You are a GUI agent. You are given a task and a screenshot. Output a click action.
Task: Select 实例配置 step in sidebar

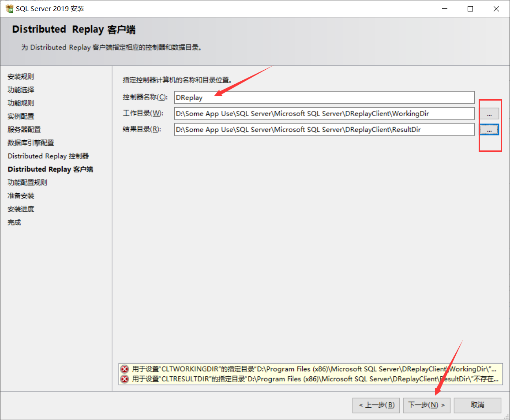21,116
